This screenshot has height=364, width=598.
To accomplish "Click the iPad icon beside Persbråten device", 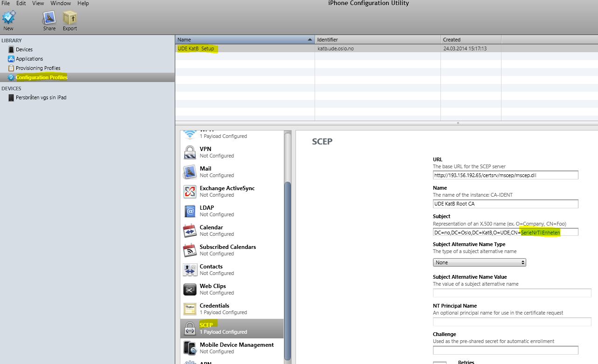I will tap(11, 98).
